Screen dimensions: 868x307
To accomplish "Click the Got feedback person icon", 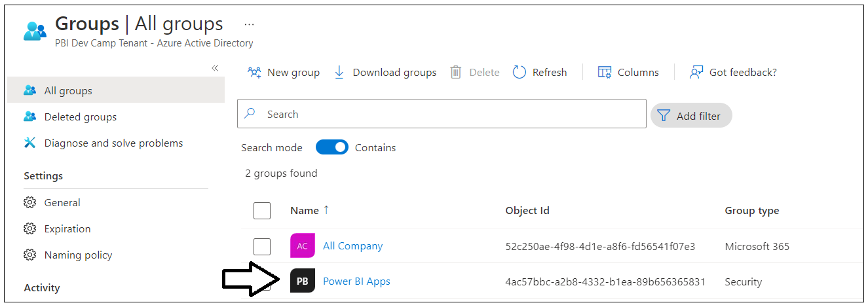I will coord(696,72).
